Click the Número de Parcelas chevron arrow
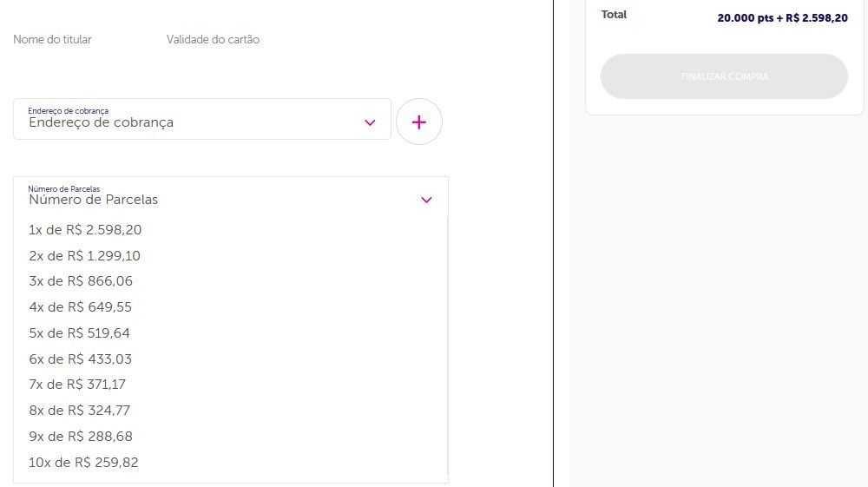This screenshot has height=487, width=868. 426,200
